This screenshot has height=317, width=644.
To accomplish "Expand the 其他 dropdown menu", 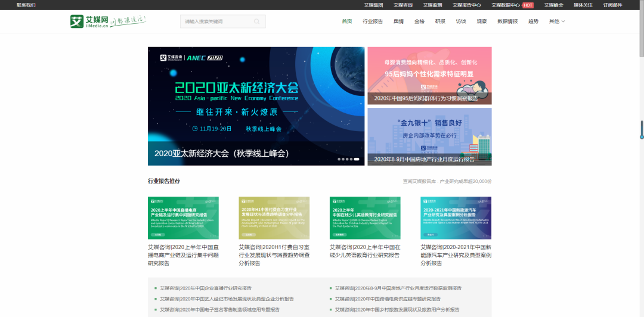I will [x=557, y=21].
